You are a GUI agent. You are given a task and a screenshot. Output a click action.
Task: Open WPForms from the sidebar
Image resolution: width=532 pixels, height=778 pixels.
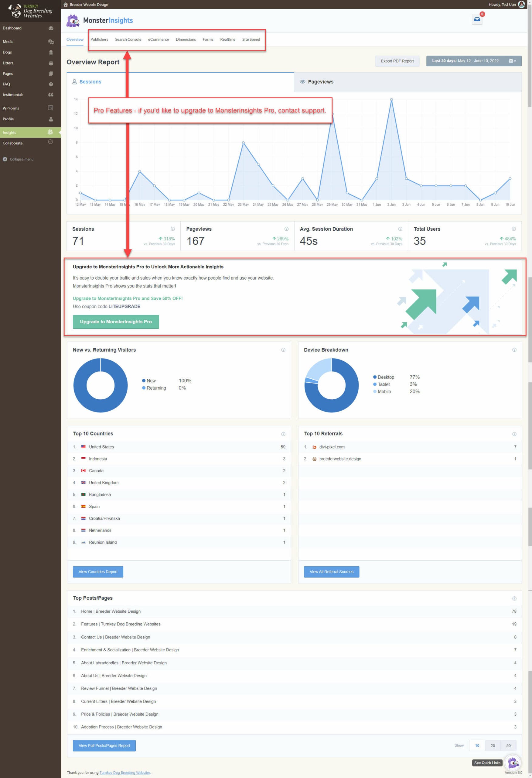click(x=11, y=108)
